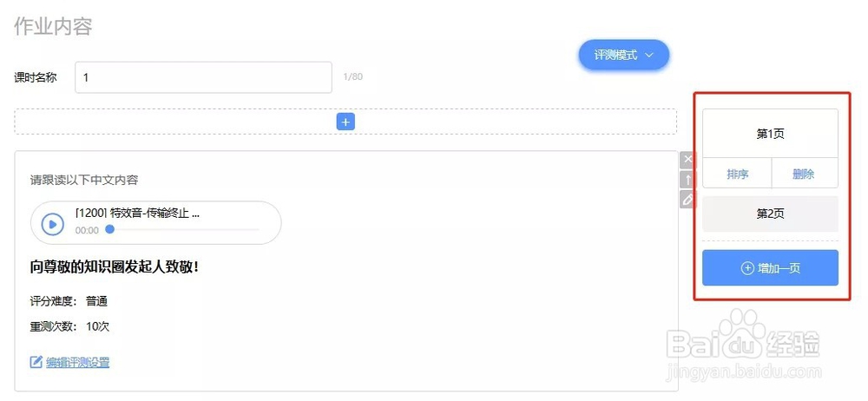Click the blue plus icon to insert content
Viewport: 868px width, 401px height.
(345, 122)
